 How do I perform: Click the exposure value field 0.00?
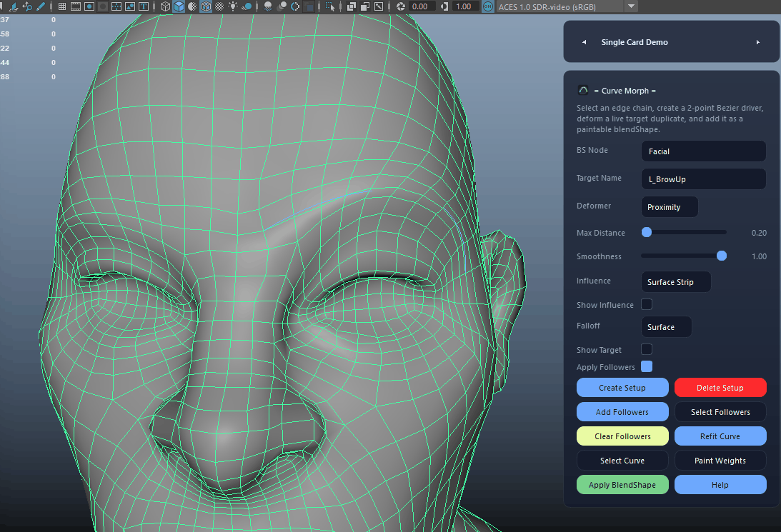421,6
